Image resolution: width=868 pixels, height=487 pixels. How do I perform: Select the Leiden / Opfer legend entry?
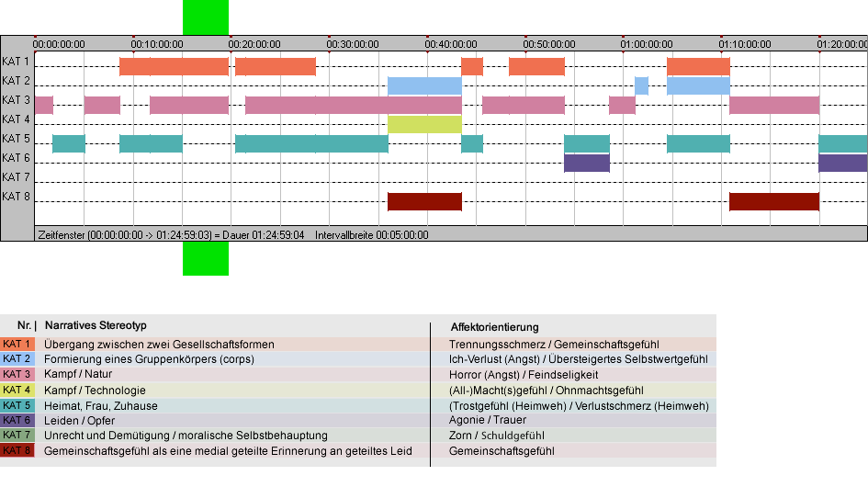click(79, 421)
